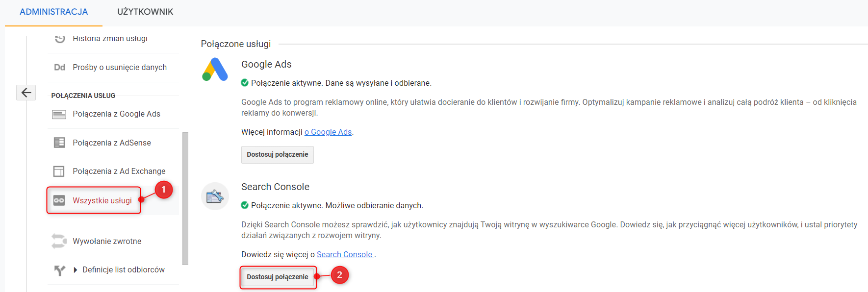868x292 pixels.
Task: Click the back arrow button
Action: 26,92
